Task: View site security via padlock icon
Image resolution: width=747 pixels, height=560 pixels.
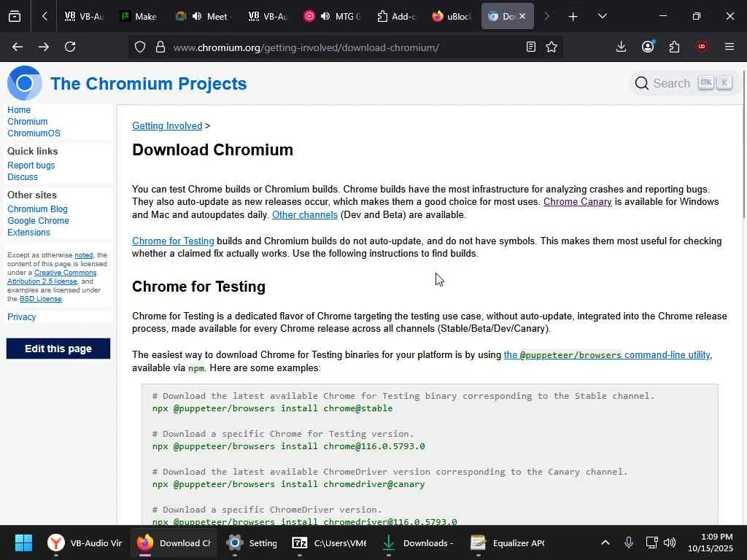Action: click(x=160, y=47)
